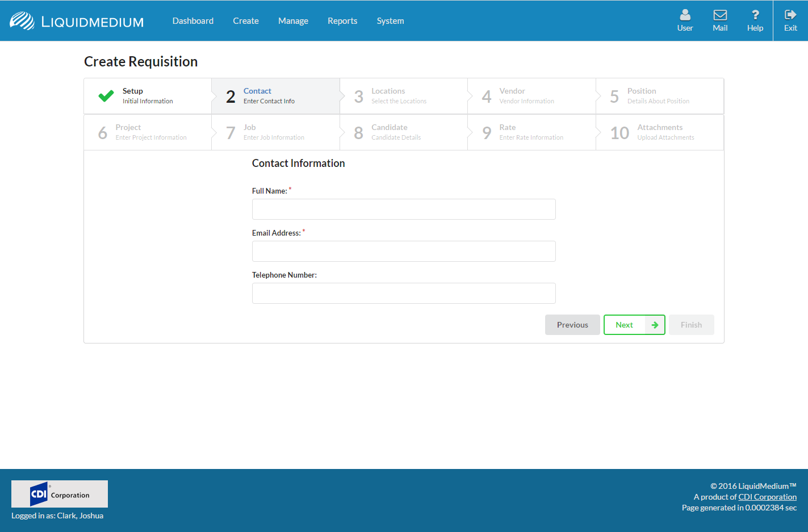Screen dimensions: 808x532
Task: Click the Help question mark icon
Action: tap(755, 15)
